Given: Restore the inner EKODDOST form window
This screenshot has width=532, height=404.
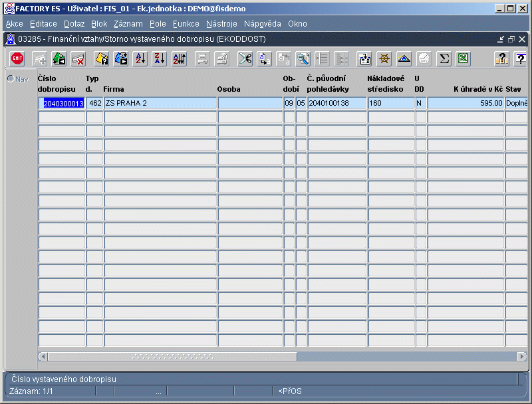Looking at the screenshot, I should point(511,39).
